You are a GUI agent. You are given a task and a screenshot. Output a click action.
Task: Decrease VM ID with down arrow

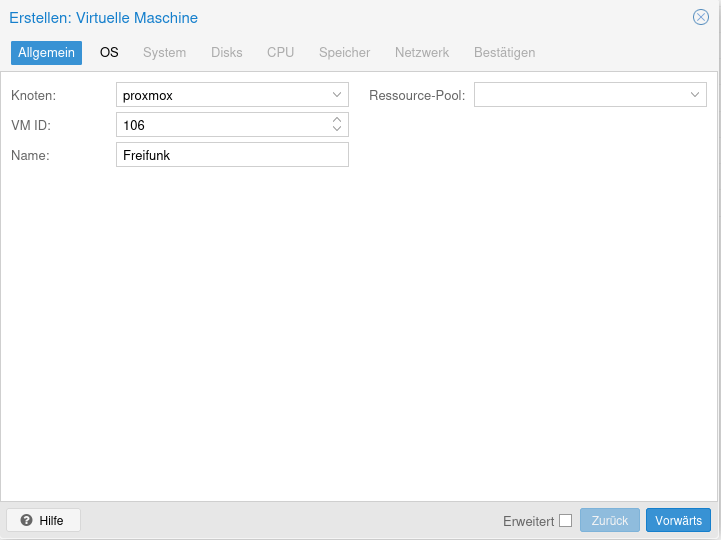click(x=337, y=130)
